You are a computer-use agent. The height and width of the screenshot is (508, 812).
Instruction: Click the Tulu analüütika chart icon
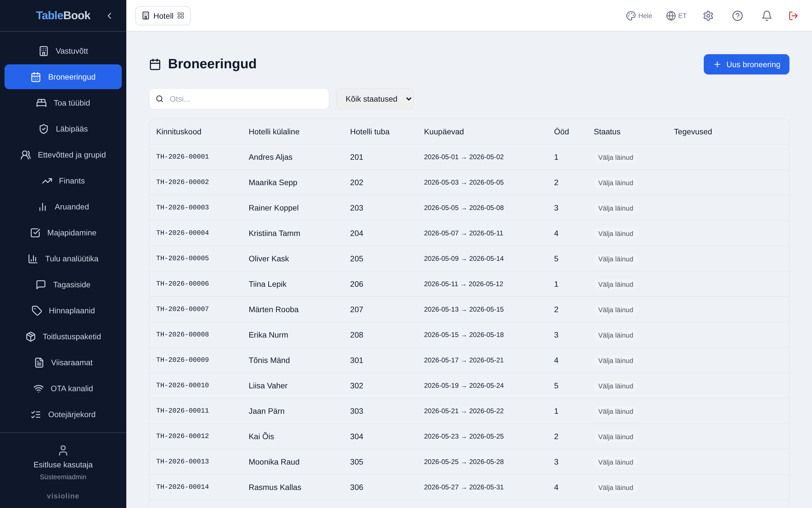(33, 259)
